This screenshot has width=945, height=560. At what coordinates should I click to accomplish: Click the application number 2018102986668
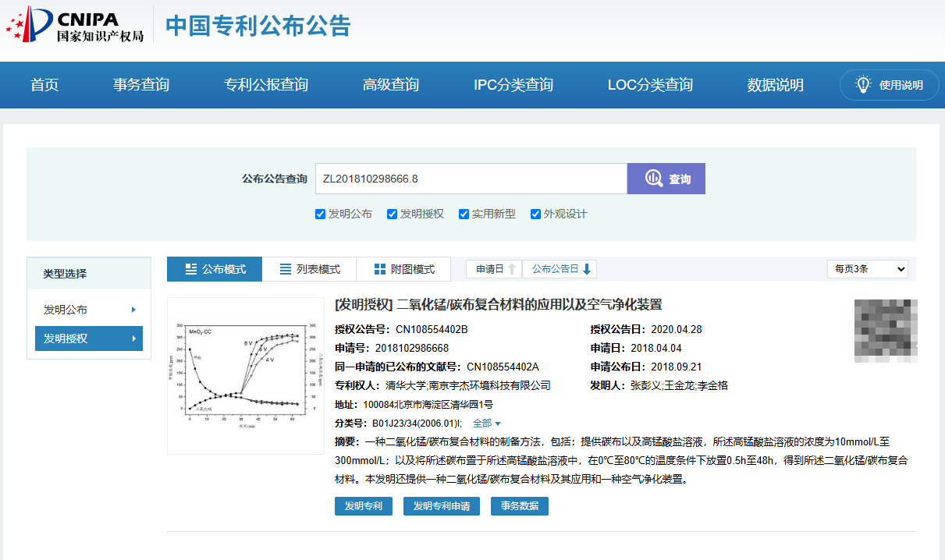pos(412,348)
